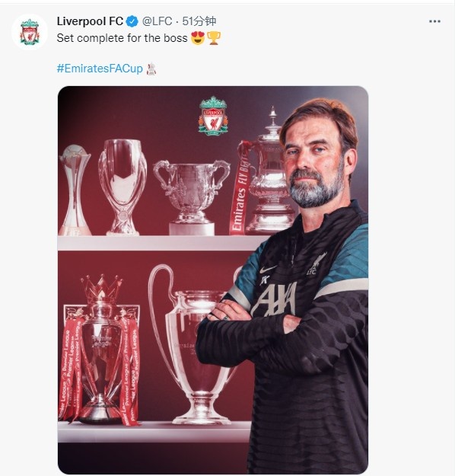
Task: Click the heart-eyes emoji in tweet
Action: click(x=198, y=38)
